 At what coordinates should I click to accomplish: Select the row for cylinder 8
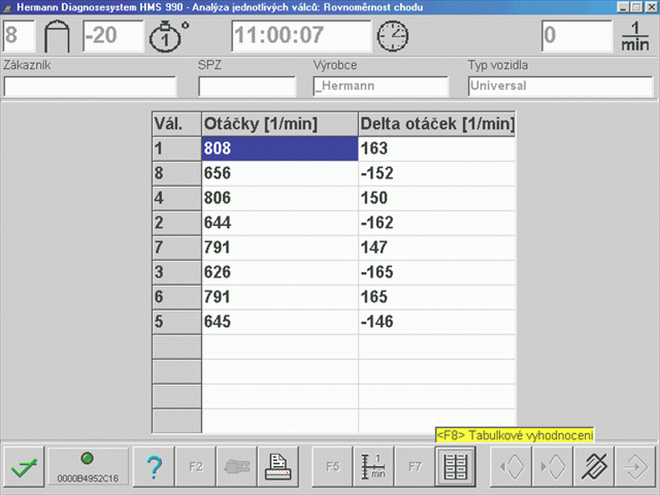tap(333, 173)
